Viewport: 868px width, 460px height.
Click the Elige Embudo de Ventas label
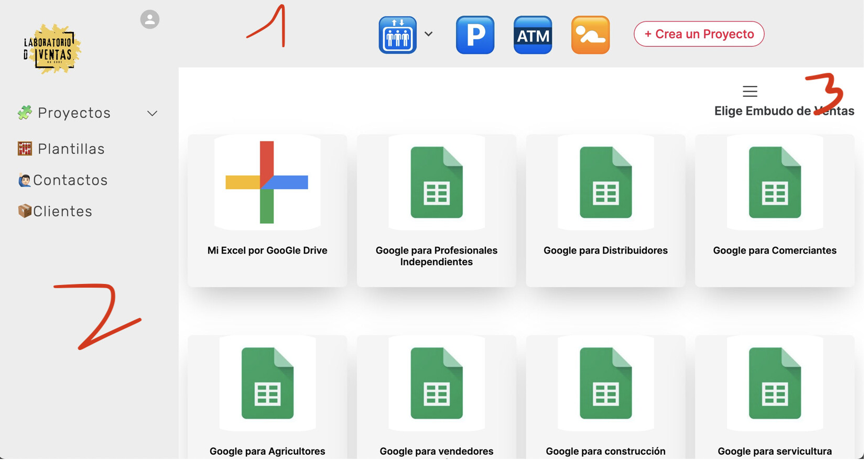pos(784,111)
